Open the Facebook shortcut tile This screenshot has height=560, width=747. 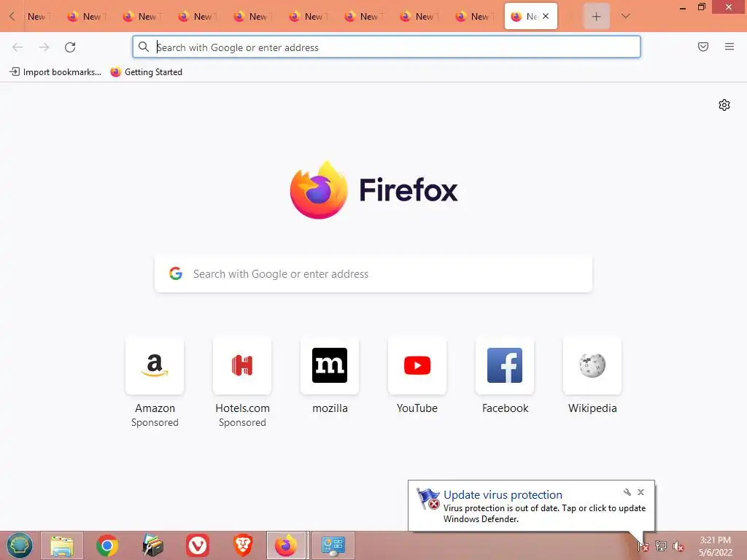[x=505, y=366]
